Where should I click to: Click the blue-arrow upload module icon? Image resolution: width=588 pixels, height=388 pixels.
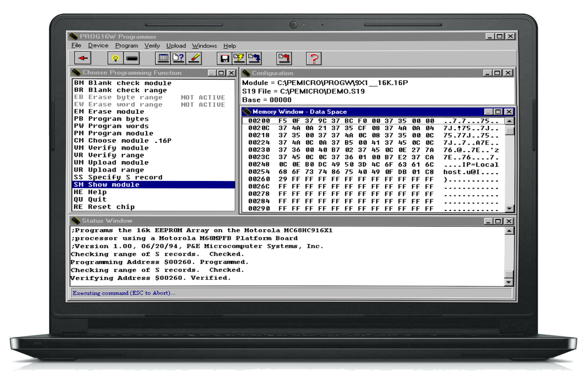(x=255, y=58)
